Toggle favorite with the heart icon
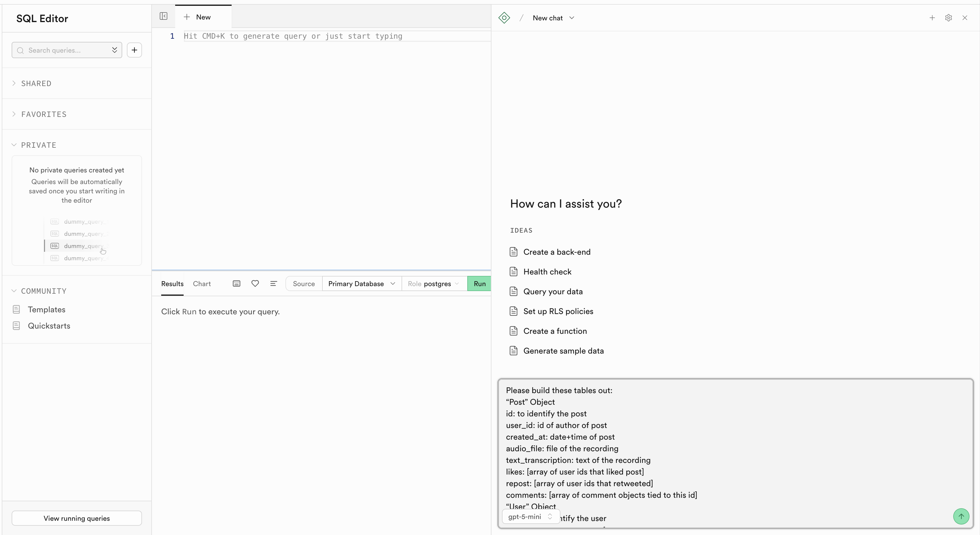This screenshot has height=535, width=980. point(255,283)
